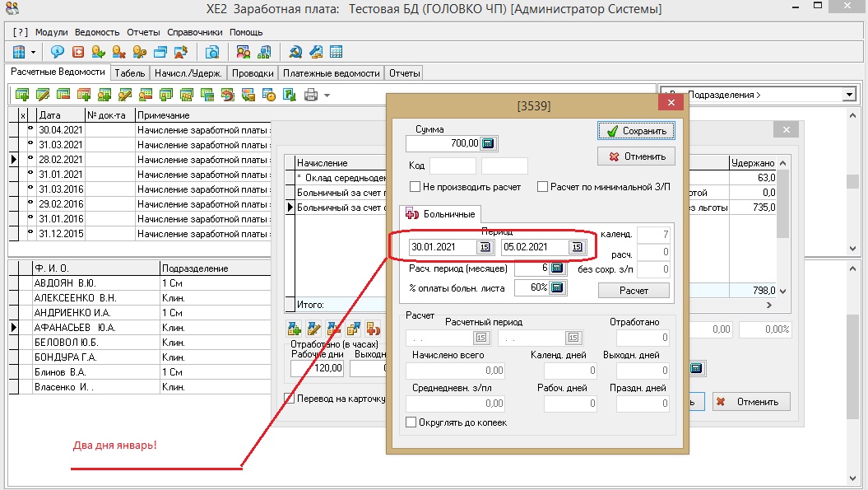The image size is (868, 490).
Task: Open calculator for % оплаты больн. листа
Action: (x=556, y=287)
